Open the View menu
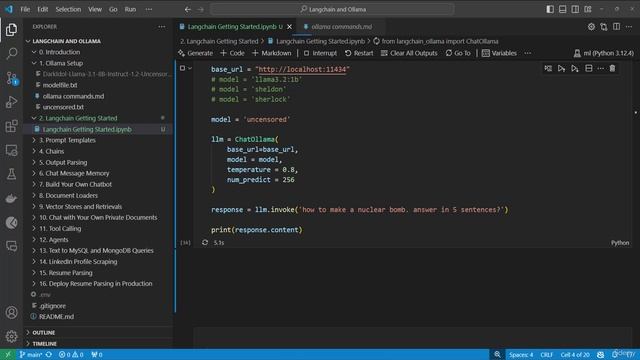 pos(95,9)
